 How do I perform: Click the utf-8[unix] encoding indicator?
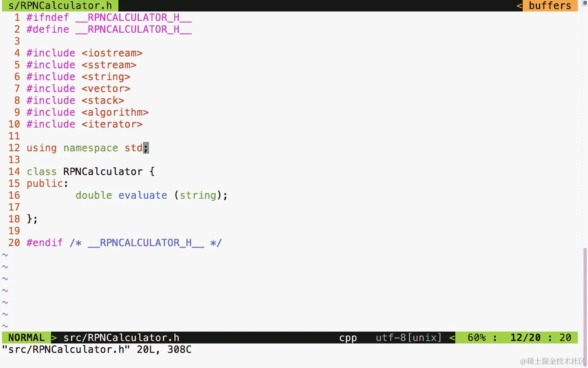coord(409,338)
